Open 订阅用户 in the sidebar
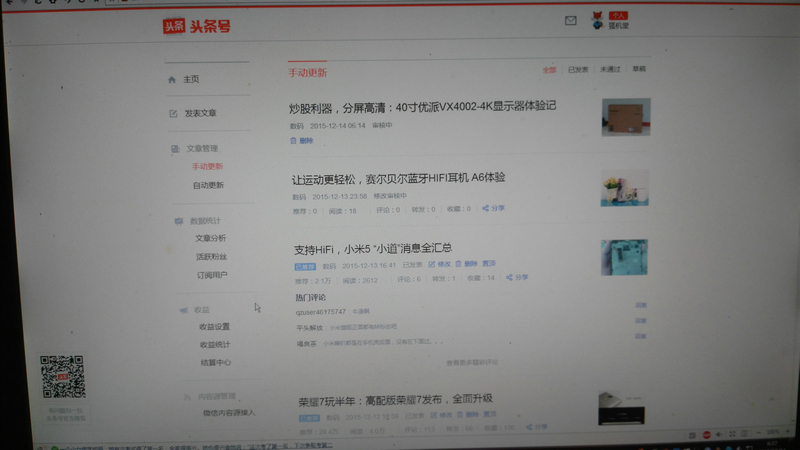The image size is (800, 450). pyautogui.click(x=212, y=275)
